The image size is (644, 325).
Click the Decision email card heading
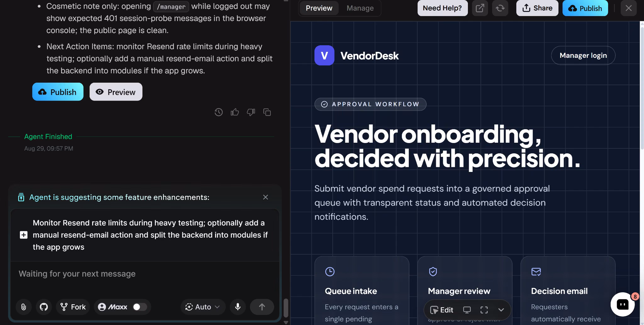point(559,291)
